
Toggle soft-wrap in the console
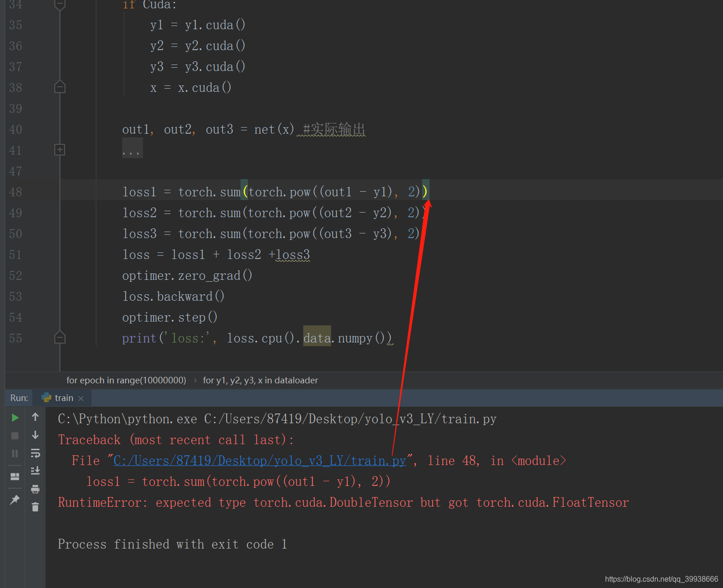tap(35, 453)
